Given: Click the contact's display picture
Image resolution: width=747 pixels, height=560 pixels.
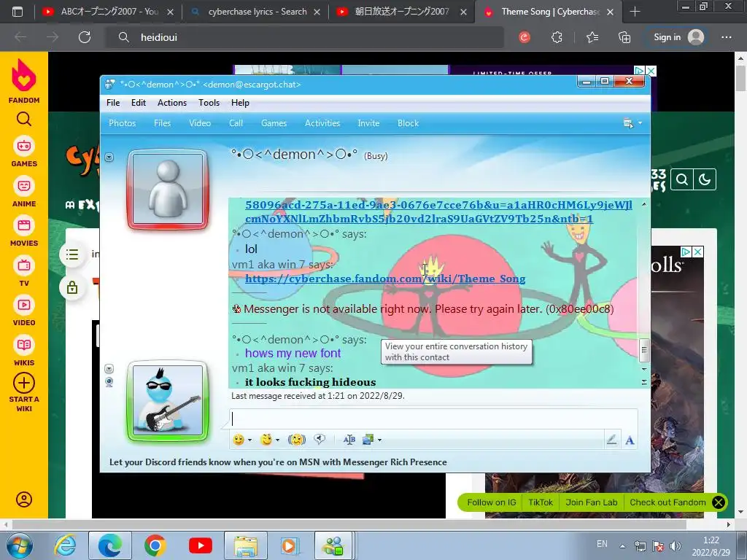Looking at the screenshot, I should (168, 189).
